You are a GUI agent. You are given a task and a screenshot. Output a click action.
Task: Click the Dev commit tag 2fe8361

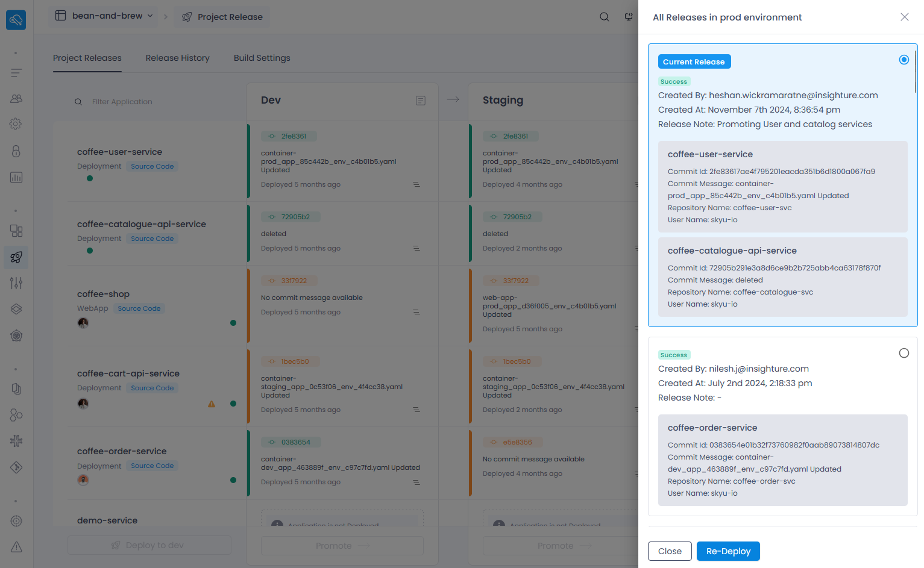(x=289, y=136)
